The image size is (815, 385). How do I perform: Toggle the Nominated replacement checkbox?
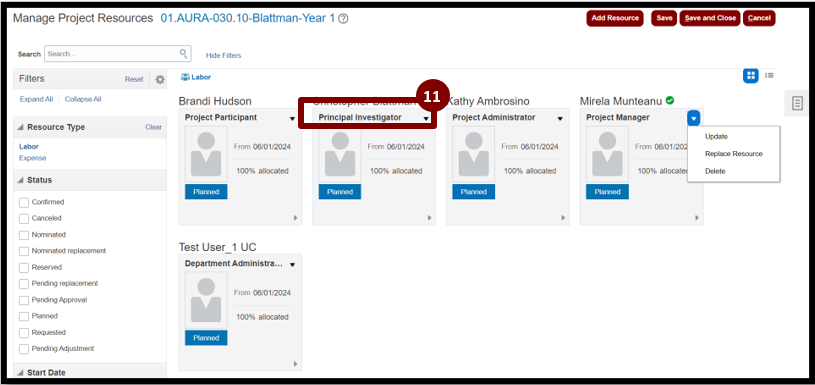(x=23, y=251)
